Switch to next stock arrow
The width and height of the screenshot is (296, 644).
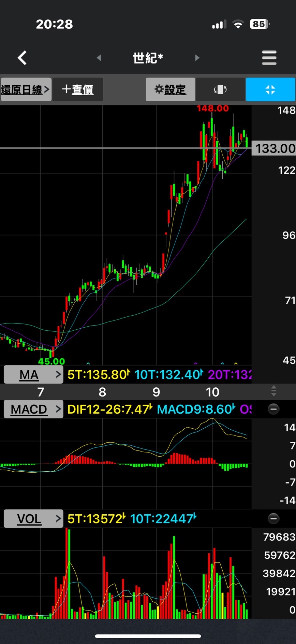click(x=197, y=58)
